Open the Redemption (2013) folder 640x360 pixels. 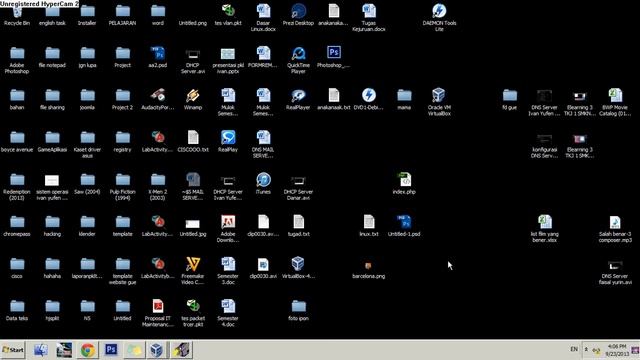pos(17,187)
